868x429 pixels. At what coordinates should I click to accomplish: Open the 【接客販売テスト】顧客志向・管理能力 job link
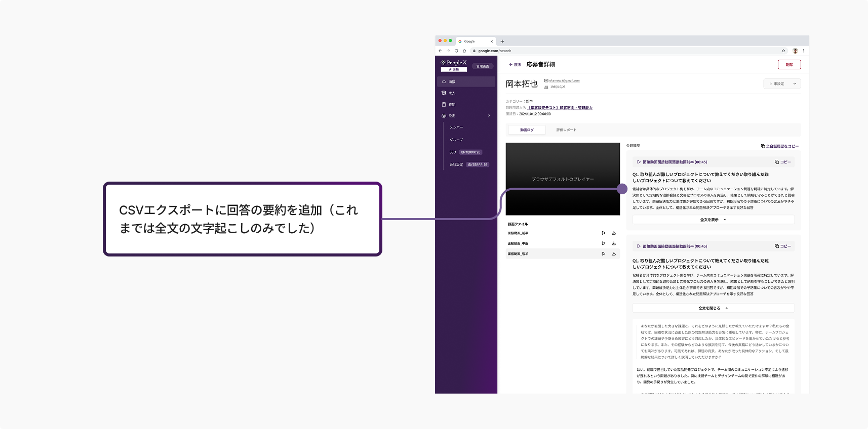tap(560, 108)
